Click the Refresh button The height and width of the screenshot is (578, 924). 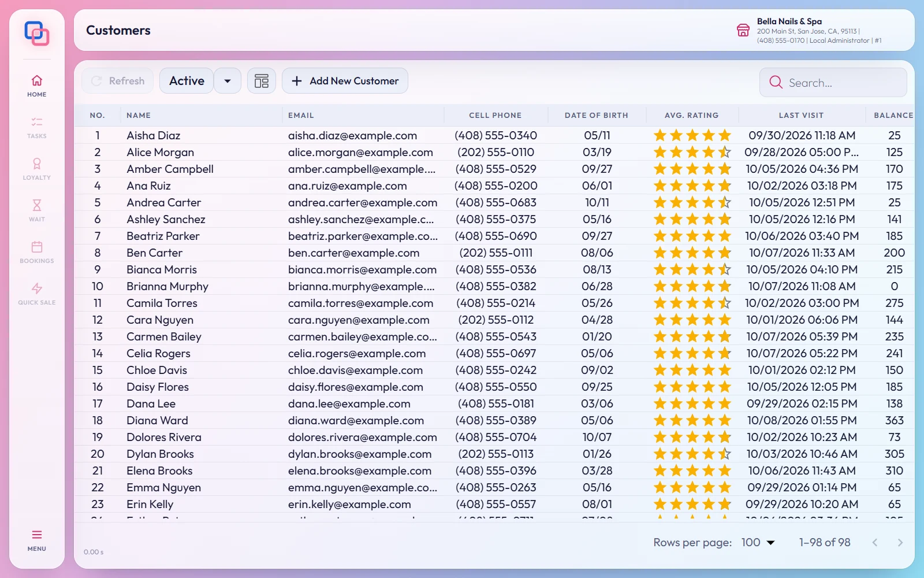tap(118, 81)
